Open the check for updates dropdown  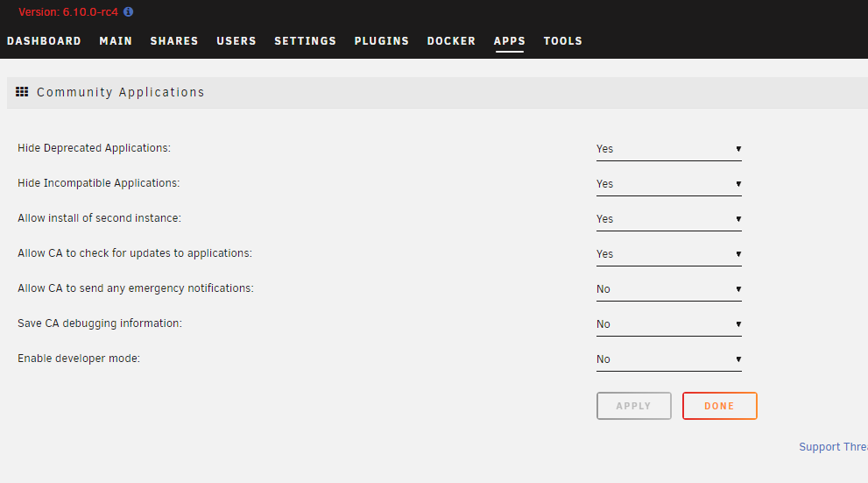668,254
